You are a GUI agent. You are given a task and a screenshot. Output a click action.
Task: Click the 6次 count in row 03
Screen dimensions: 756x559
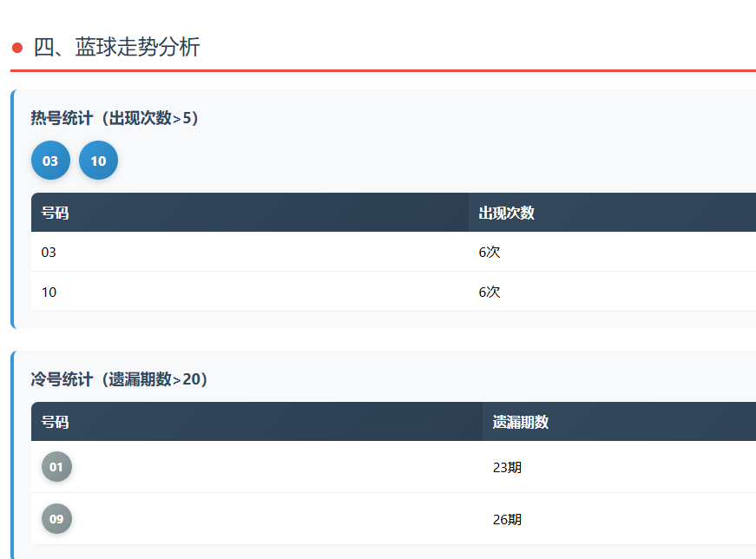pyautogui.click(x=490, y=252)
